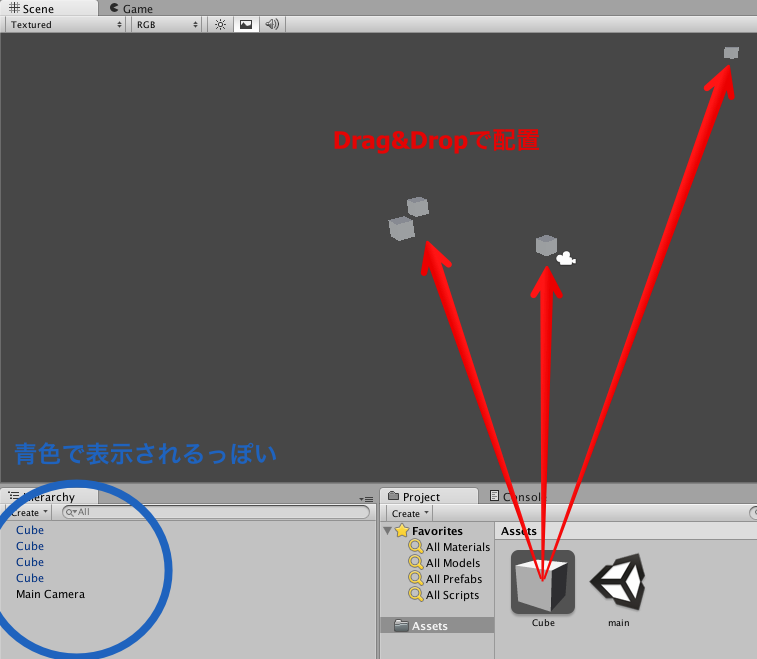Image resolution: width=757 pixels, height=659 pixels.
Task: Click the Project tab folder icon
Action: coord(393,496)
